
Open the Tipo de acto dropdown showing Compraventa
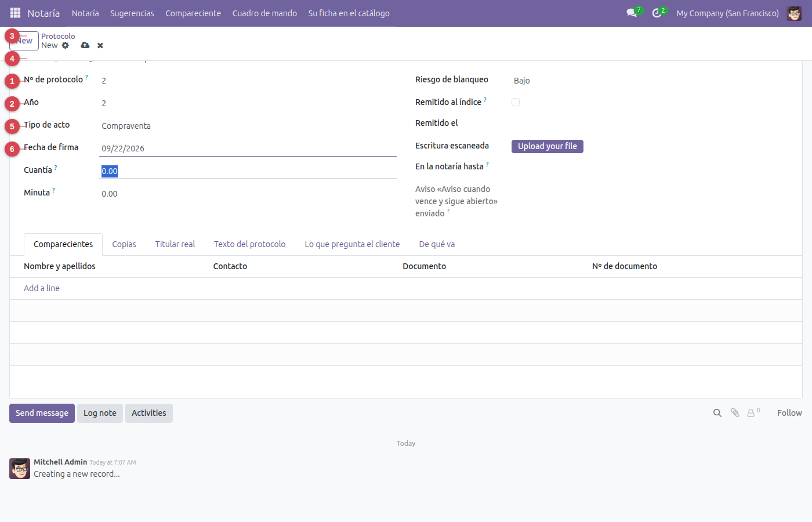click(x=248, y=126)
